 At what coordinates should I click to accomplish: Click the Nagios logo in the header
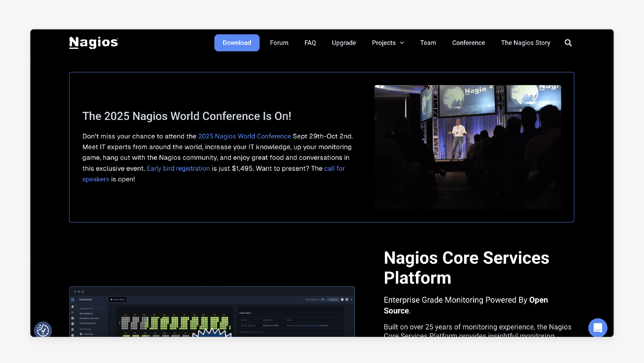(x=93, y=43)
